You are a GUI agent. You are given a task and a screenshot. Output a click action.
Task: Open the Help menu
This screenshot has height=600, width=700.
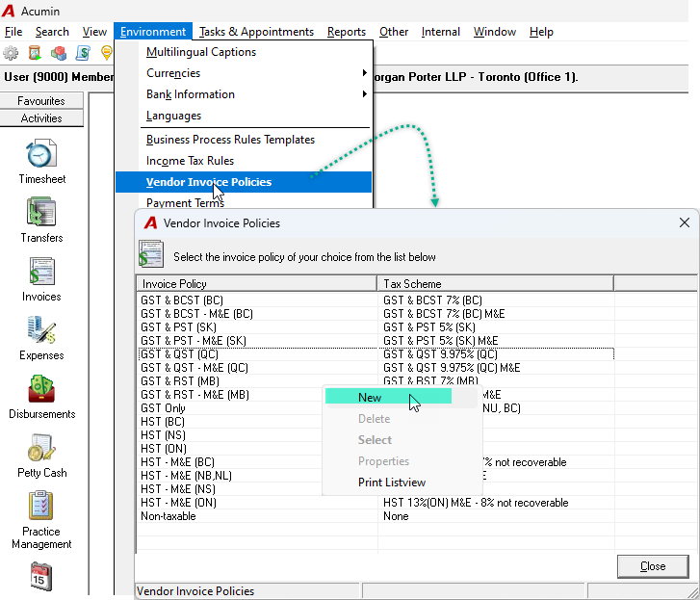pyautogui.click(x=541, y=32)
